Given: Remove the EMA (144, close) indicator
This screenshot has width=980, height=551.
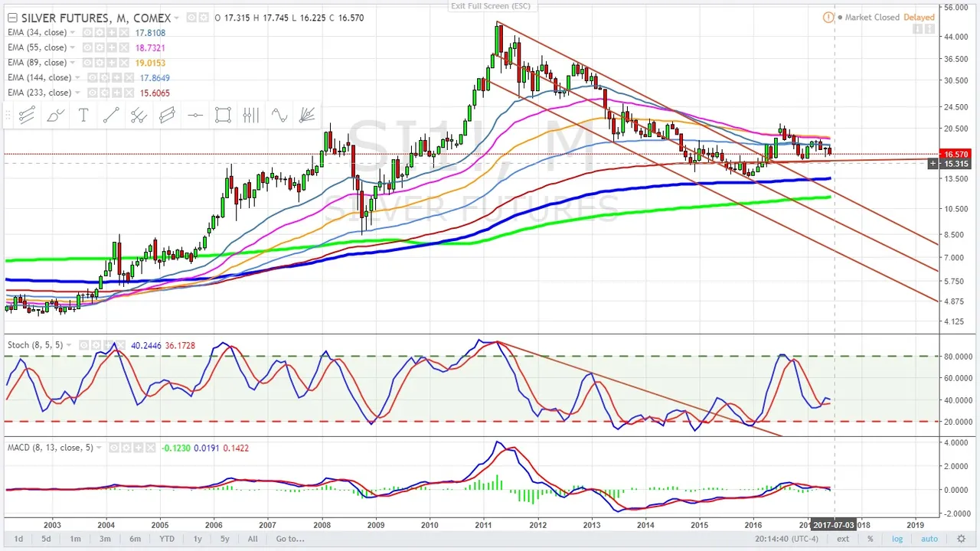Looking at the screenshot, I should point(129,77).
